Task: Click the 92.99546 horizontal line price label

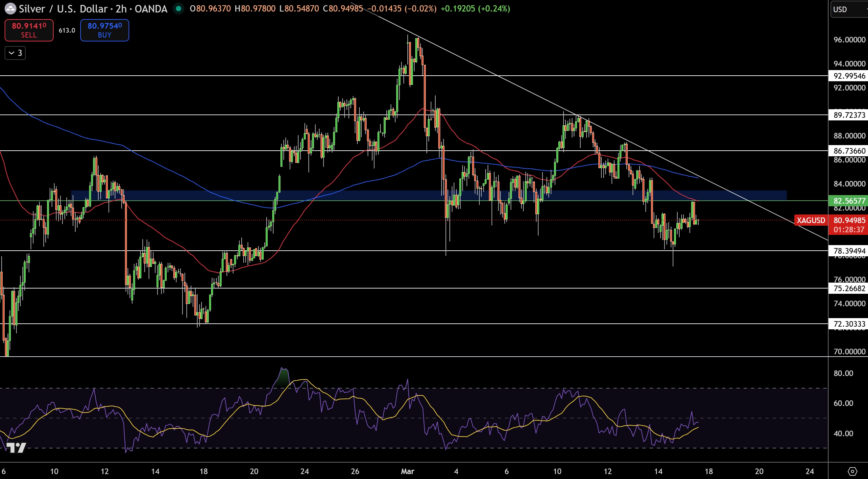Action: pyautogui.click(x=849, y=77)
